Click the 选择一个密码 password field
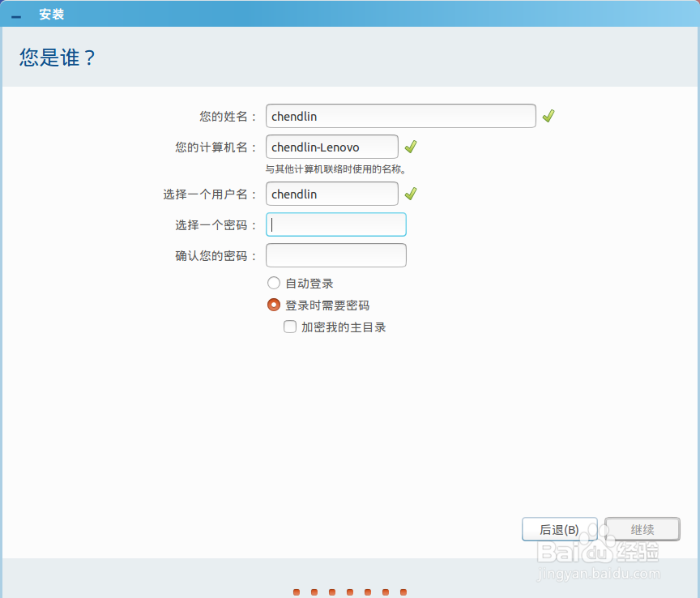Image resolution: width=700 pixels, height=598 pixels. [x=335, y=224]
